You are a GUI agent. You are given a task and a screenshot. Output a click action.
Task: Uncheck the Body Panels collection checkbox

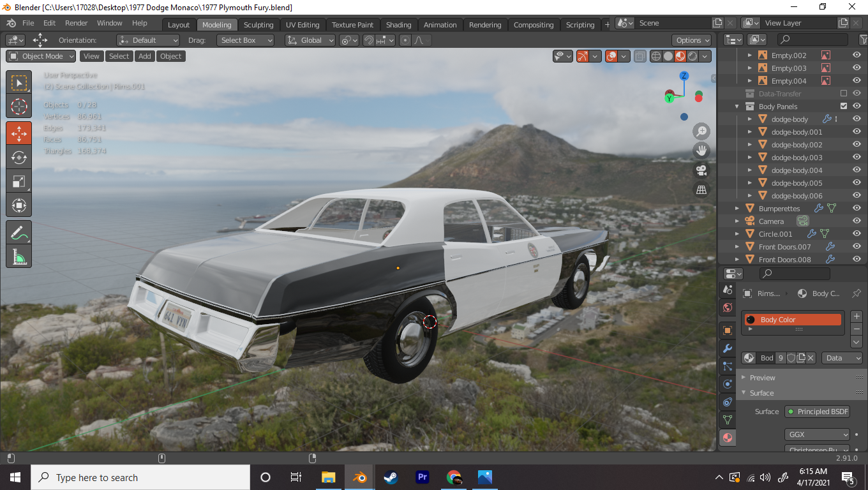click(844, 107)
